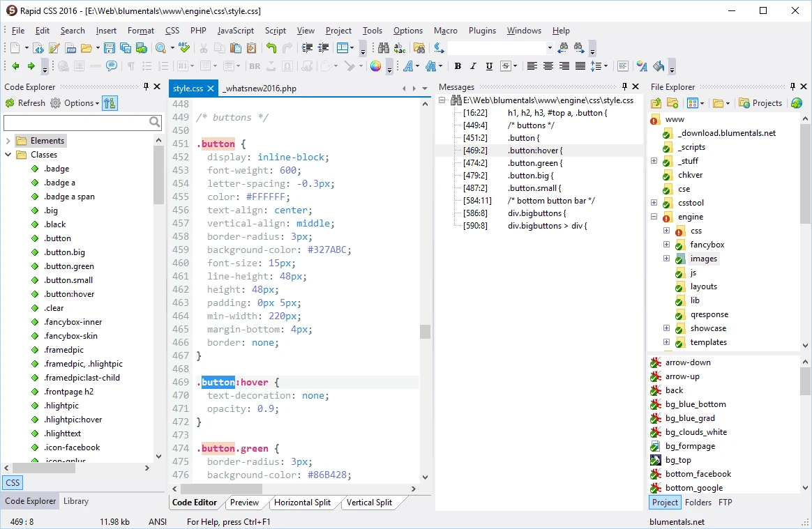
Task: Run the spell check (ABC checkmark)
Action: 184,48
